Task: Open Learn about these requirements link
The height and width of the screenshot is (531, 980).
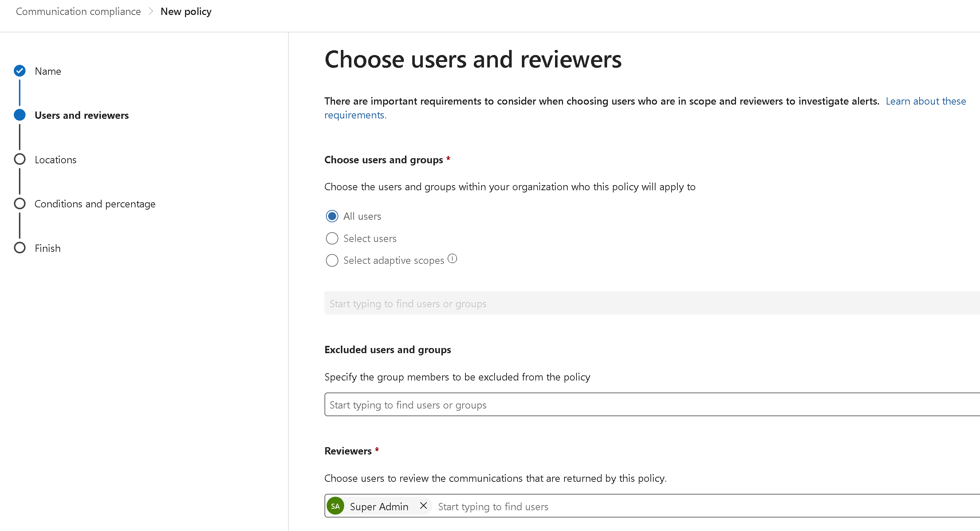Action: pos(925,101)
